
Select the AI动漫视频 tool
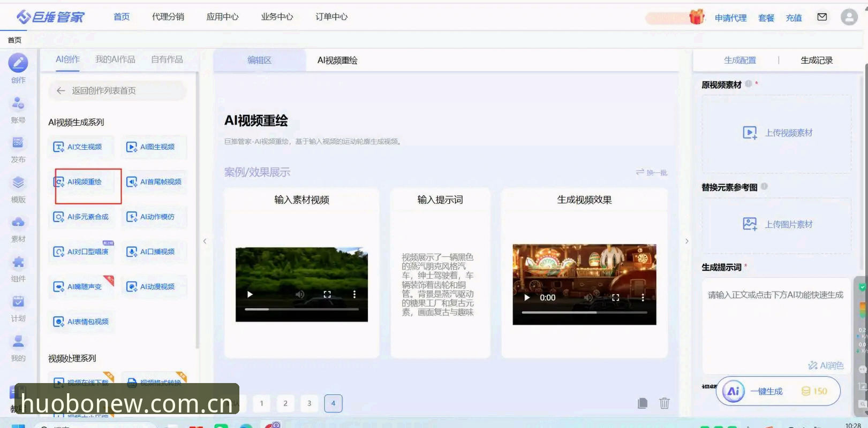coord(154,287)
